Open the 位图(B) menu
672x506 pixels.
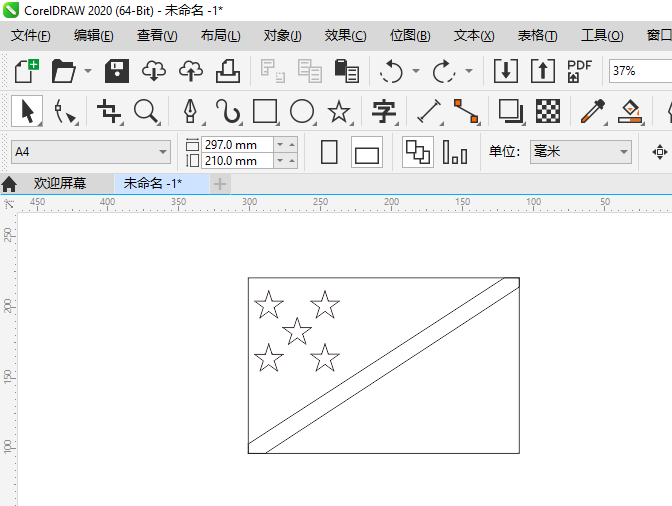point(410,35)
